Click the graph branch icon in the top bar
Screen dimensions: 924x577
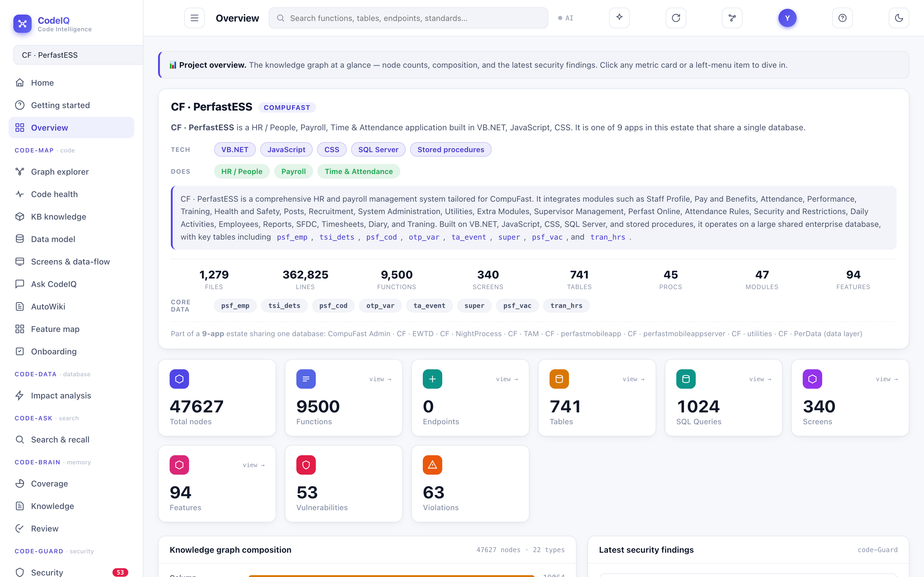click(x=732, y=18)
